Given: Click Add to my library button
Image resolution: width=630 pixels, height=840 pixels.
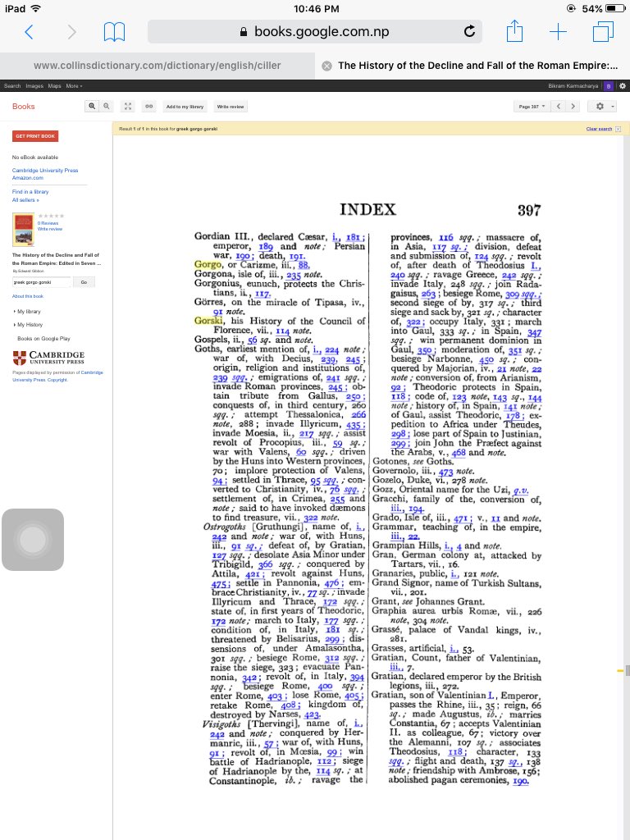Looking at the screenshot, I should point(185,106).
